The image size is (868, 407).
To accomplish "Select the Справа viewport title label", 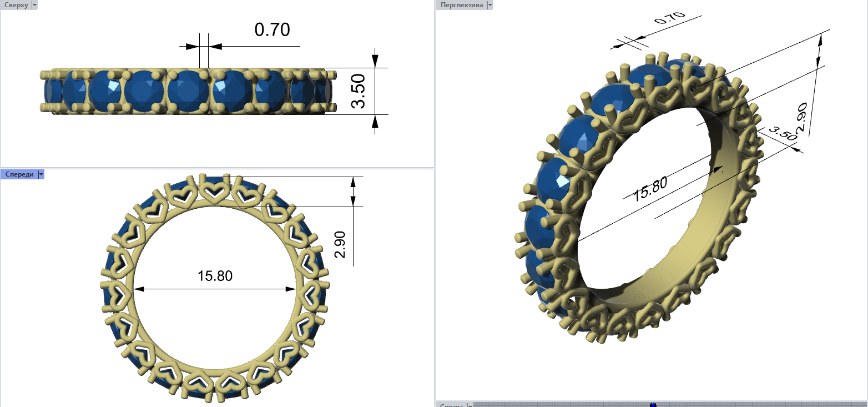I will tap(451, 405).
